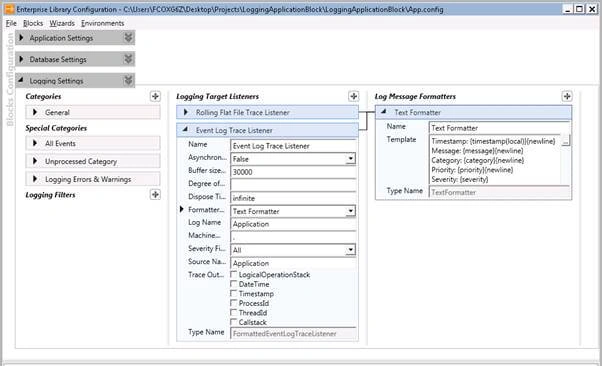Open the Wizards menu

62,23
